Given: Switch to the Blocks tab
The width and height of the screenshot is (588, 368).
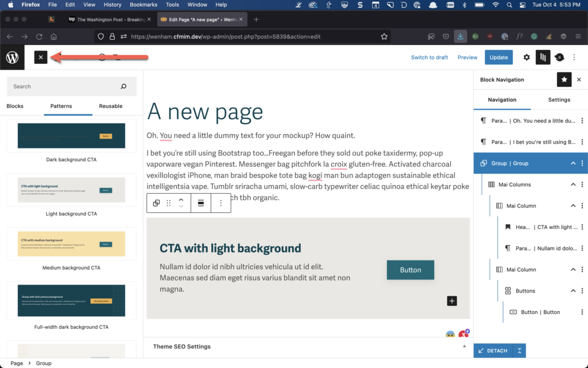Looking at the screenshot, I should [x=15, y=106].
